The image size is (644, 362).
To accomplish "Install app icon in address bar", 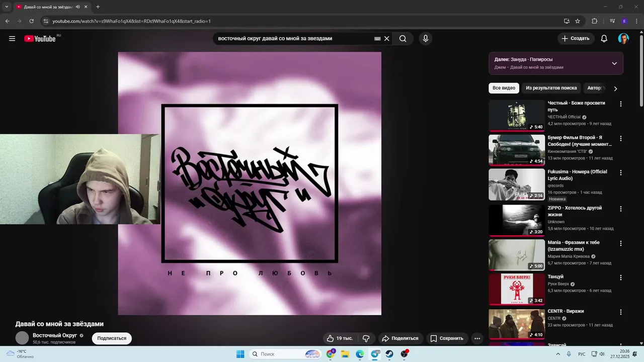I will (567, 21).
